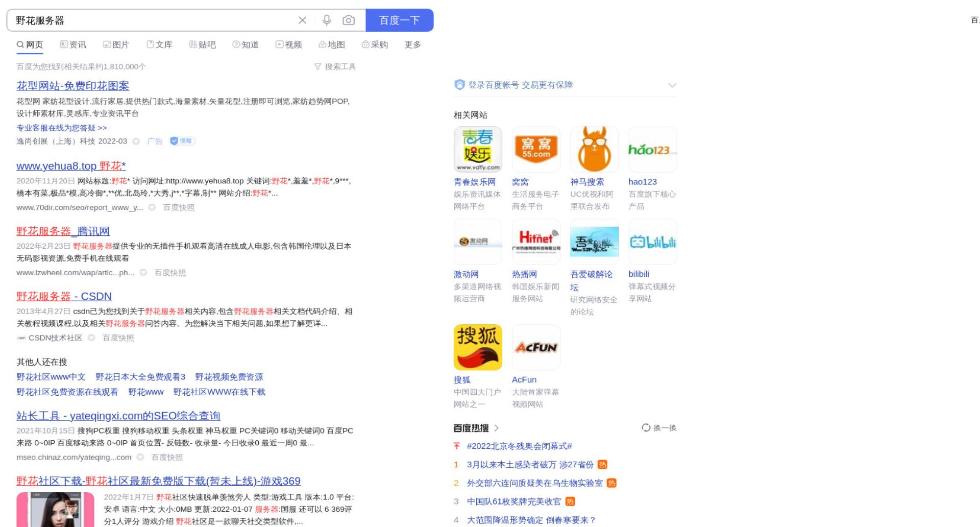The height and width of the screenshot is (527, 980).
Task: Click the AcFun site logo
Action: 536,347
